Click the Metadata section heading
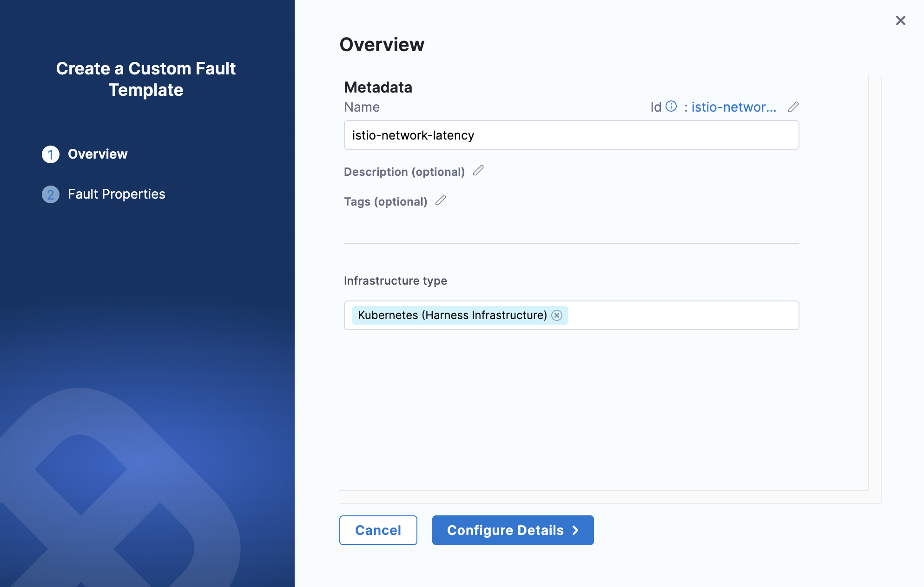Screen dimensions: 924x587 pos(378,87)
